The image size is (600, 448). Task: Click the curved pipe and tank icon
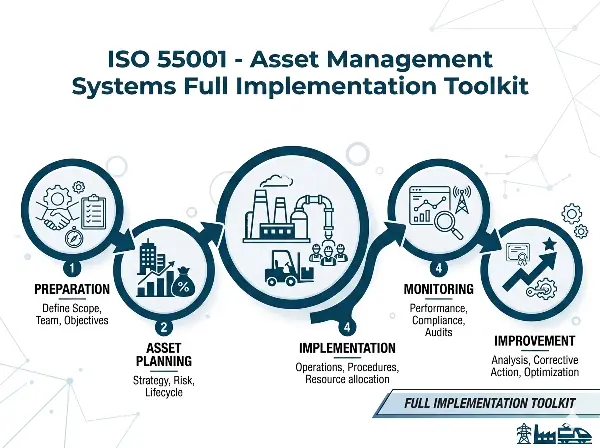click(x=315, y=216)
